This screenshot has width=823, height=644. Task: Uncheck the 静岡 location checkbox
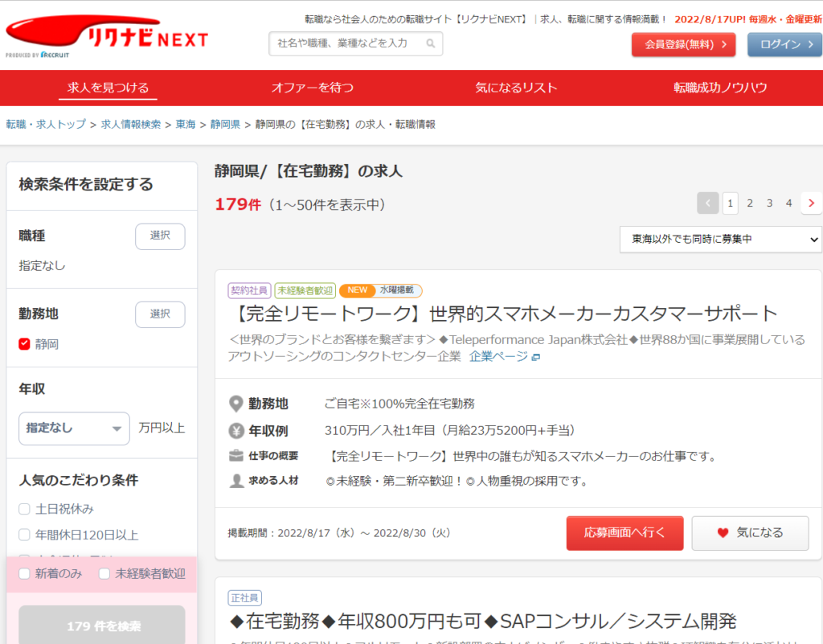[24, 344]
